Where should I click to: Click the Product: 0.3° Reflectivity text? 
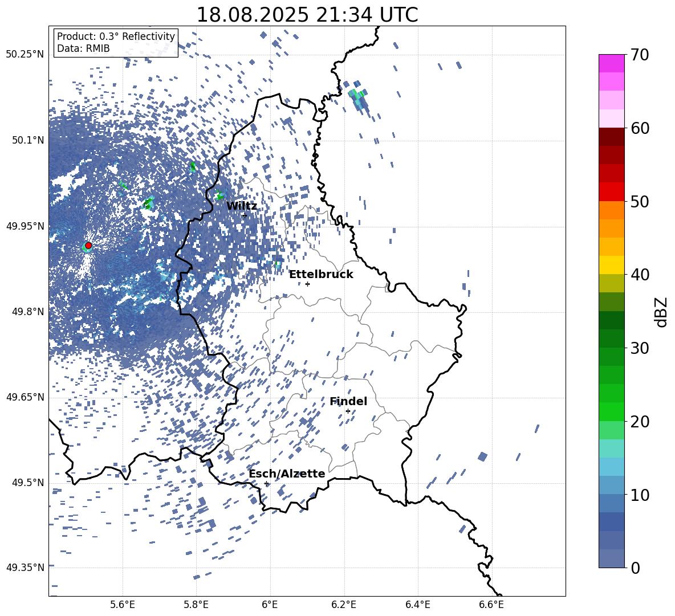coord(116,36)
